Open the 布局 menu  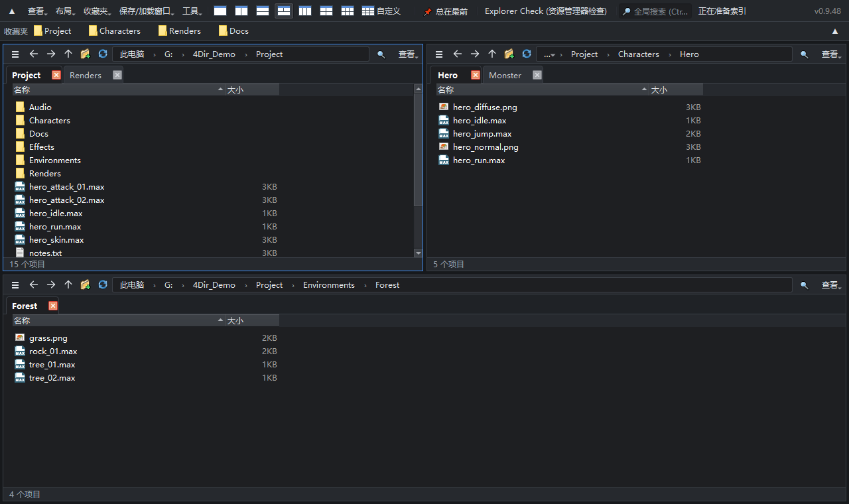(66, 11)
